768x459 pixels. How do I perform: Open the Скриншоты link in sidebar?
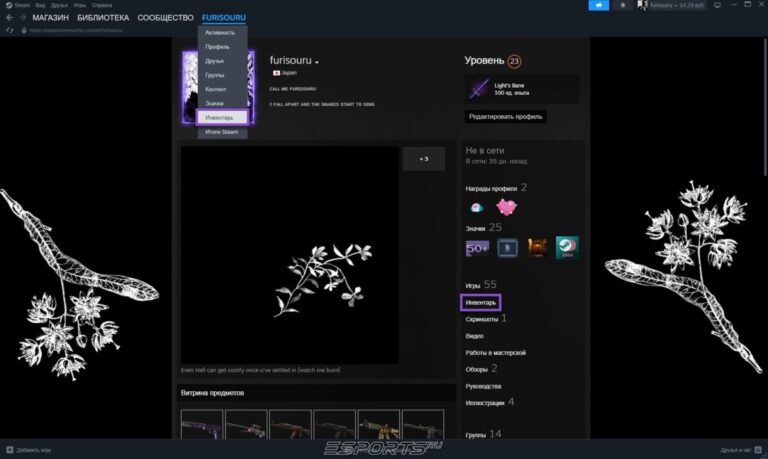[x=483, y=318]
